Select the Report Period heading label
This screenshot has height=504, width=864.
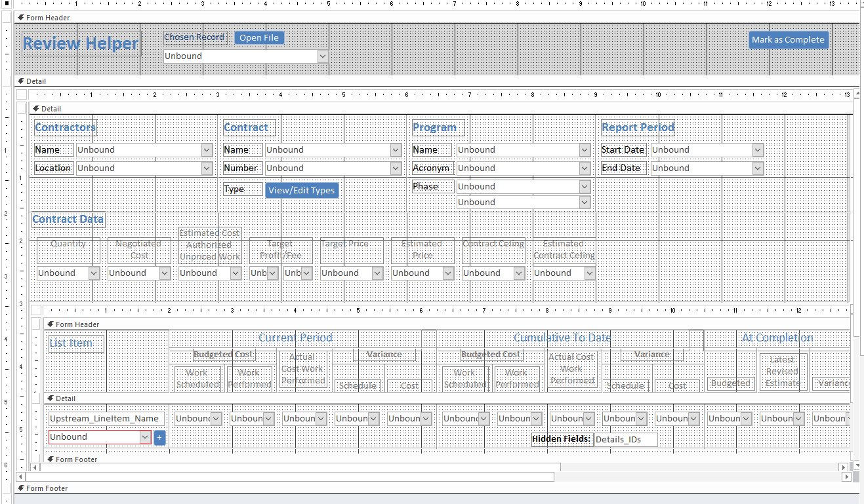(x=638, y=128)
